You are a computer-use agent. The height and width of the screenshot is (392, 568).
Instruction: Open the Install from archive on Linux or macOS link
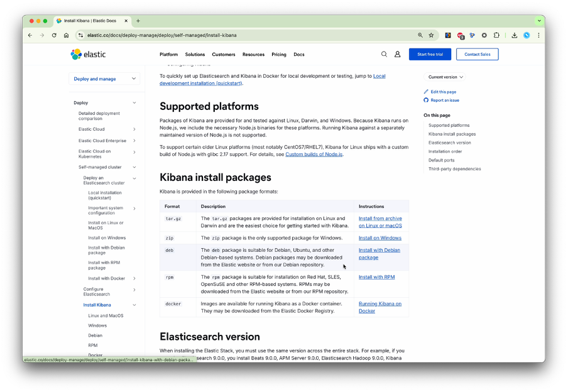coord(380,222)
